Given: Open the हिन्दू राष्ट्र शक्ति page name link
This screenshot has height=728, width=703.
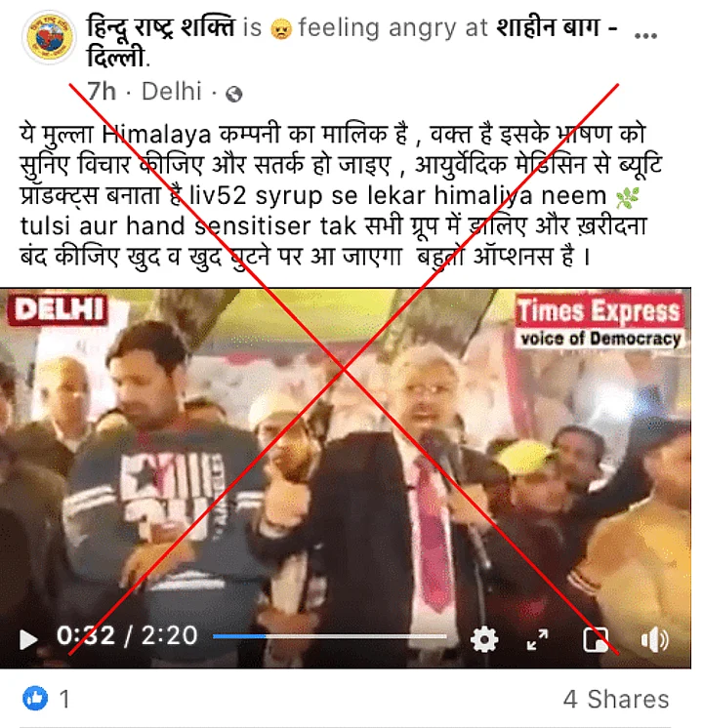Looking at the screenshot, I should pyautogui.click(x=161, y=27).
